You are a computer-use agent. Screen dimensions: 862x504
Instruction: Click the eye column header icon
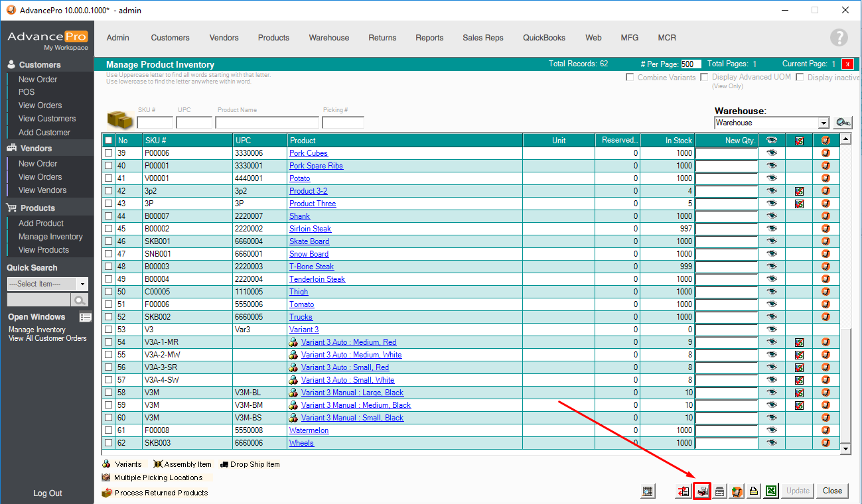click(771, 140)
